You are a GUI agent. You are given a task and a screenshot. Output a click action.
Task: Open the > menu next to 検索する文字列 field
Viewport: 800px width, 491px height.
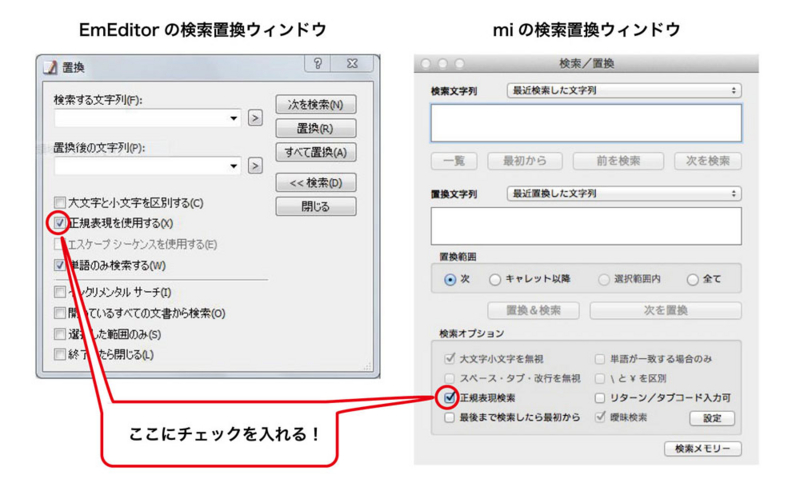click(255, 118)
